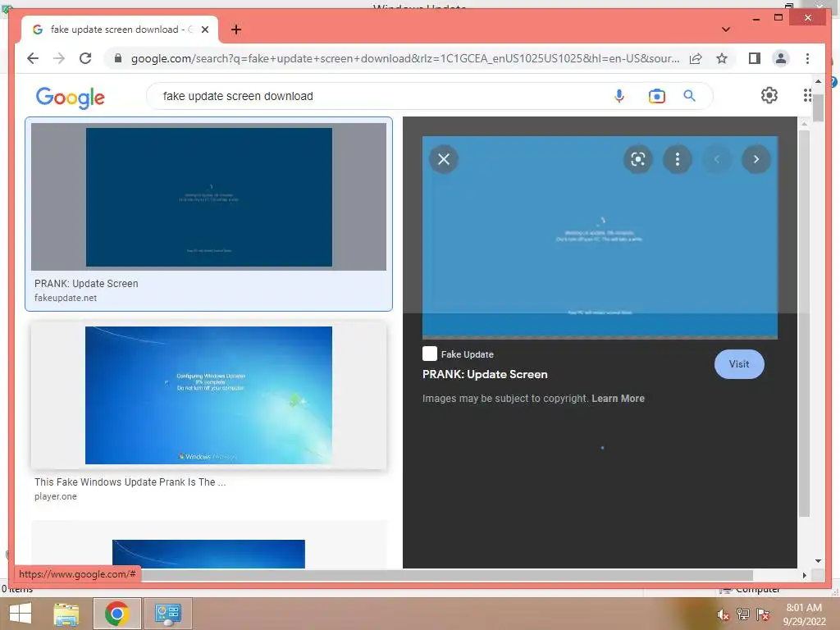Go back to the previous page
The height and width of the screenshot is (630, 840).
(x=33, y=58)
